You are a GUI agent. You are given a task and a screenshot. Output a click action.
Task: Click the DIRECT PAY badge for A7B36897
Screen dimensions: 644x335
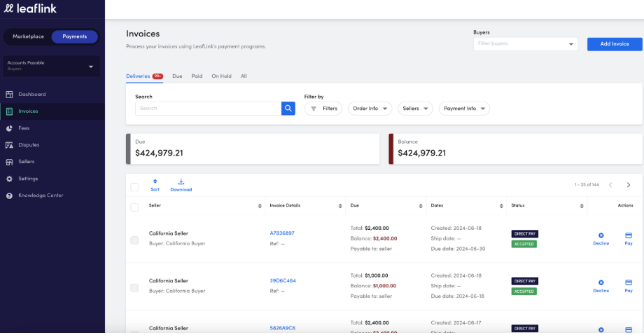(x=524, y=234)
